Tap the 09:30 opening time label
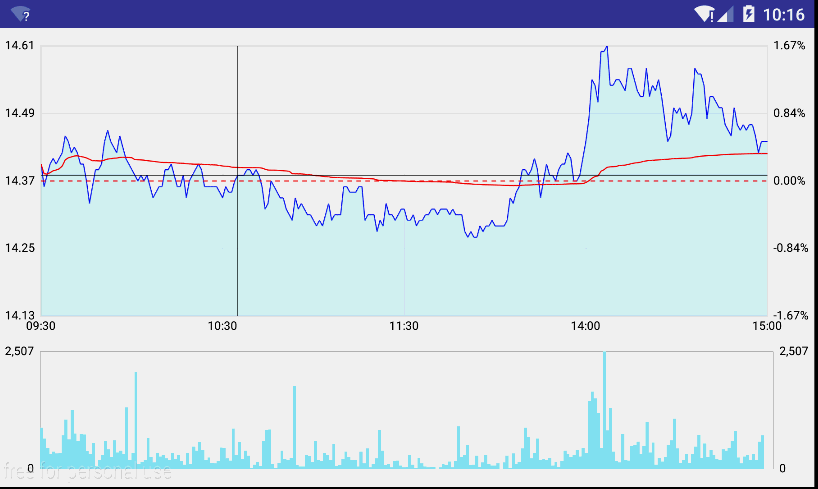 click(41, 325)
